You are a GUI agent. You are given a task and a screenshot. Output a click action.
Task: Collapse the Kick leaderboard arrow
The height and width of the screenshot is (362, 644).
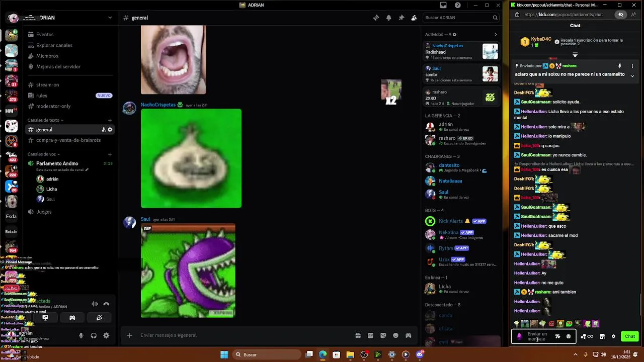coord(575,55)
